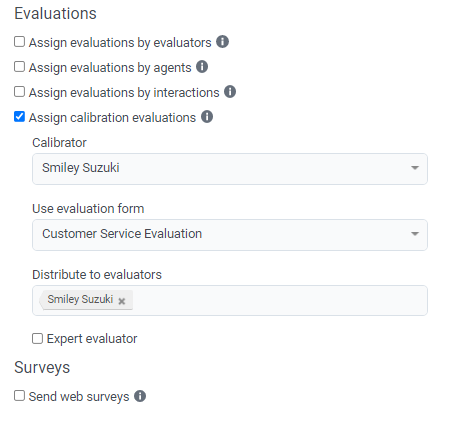Viewport: 455px width, 441px height.
Task: Open info icon for calibration evaluations
Action: (x=207, y=117)
